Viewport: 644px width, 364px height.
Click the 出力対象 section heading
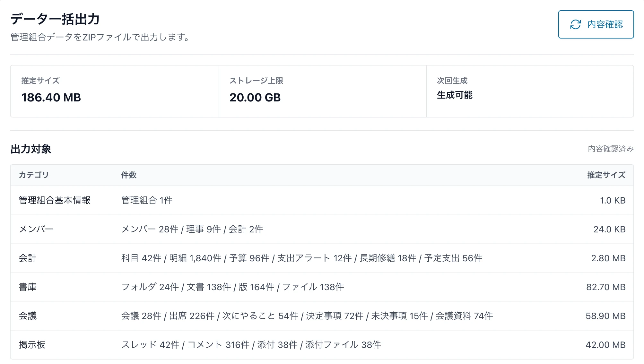pos(31,149)
